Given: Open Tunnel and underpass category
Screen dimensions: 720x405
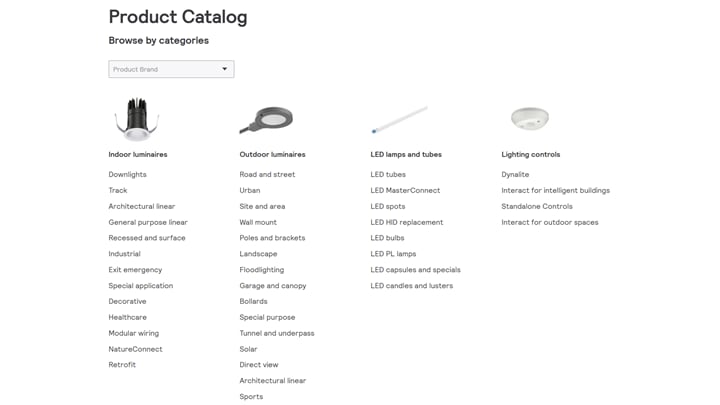Looking at the screenshot, I should (276, 333).
